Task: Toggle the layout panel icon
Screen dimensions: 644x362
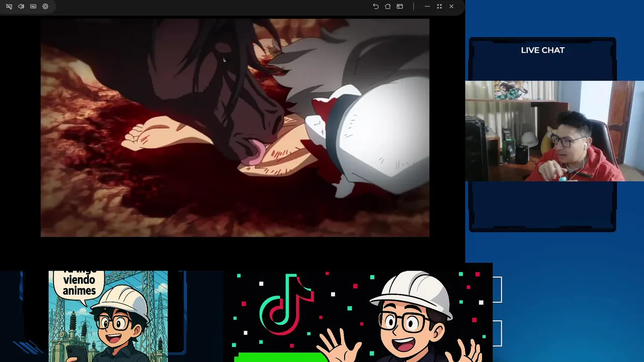Action: point(400,7)
